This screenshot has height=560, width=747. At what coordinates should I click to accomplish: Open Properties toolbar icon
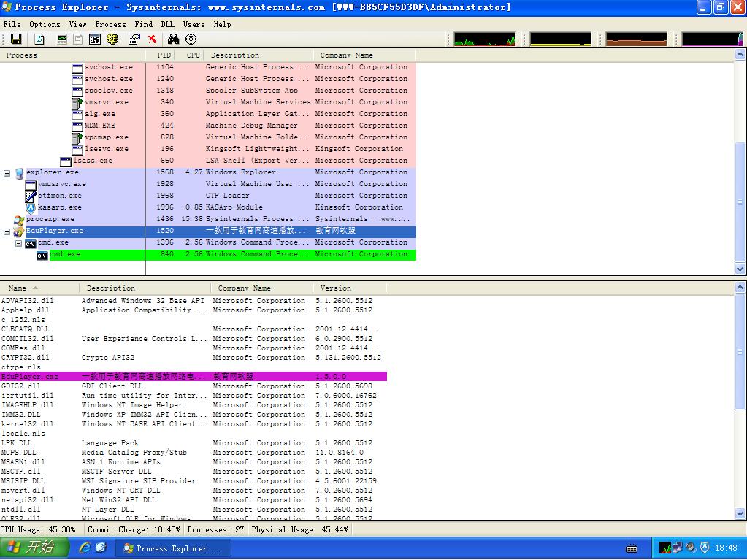134,39
